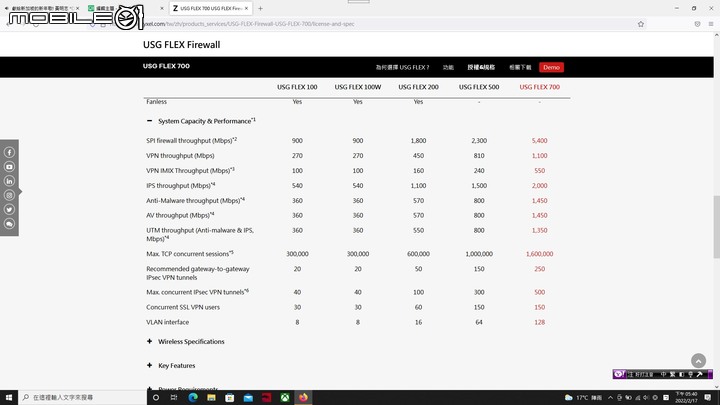Image resolution: width=720 pixels, height=405 pixels.
Task: Open the 相關下載 nav item
Action: pyautogui.click(x=520, y=67)
